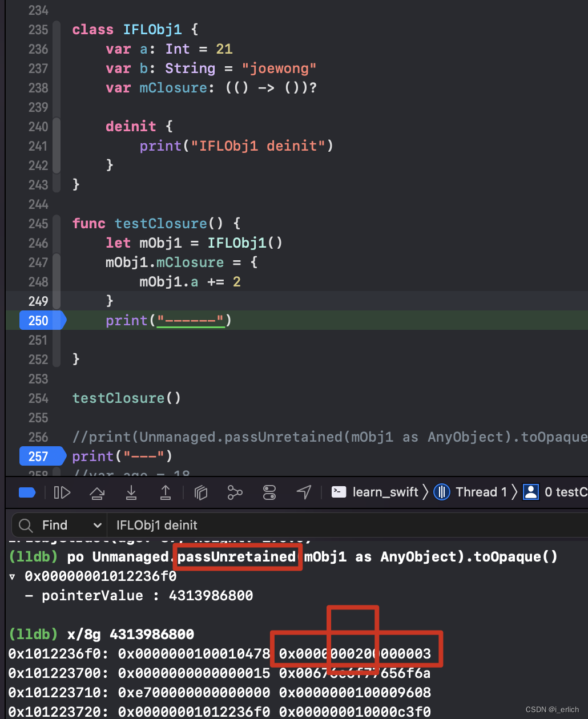588x719 pixels.
Task: Open the Environment Overrides icon
Action: click(269, 492)
